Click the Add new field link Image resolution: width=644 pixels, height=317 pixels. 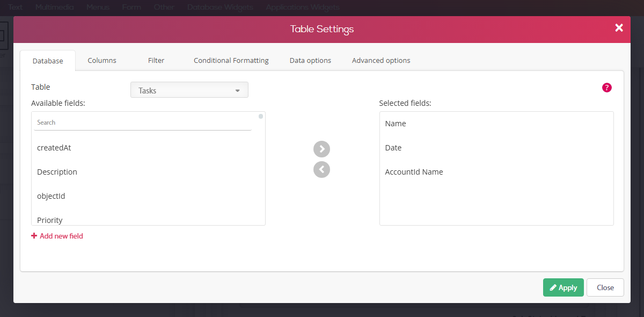click(x=57, y=236)
